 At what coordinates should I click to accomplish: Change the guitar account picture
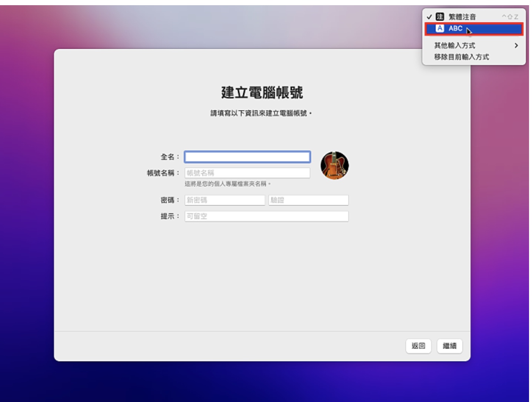(335, 165)
